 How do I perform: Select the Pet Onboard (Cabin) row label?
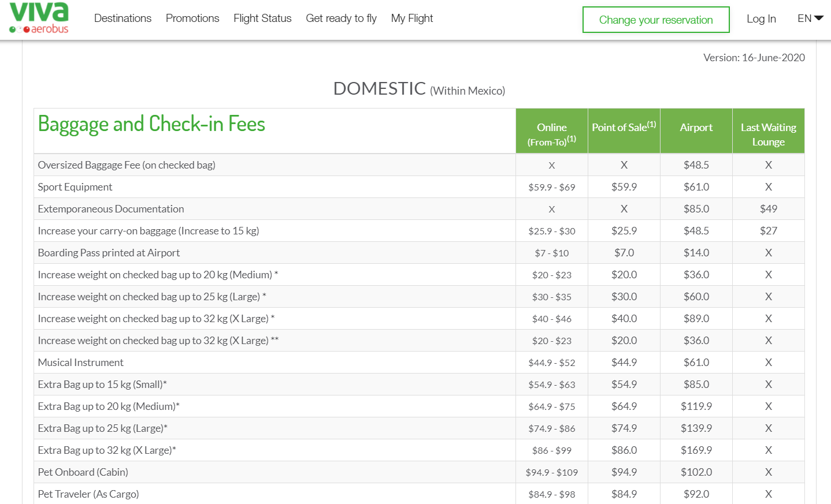point(83,472)
